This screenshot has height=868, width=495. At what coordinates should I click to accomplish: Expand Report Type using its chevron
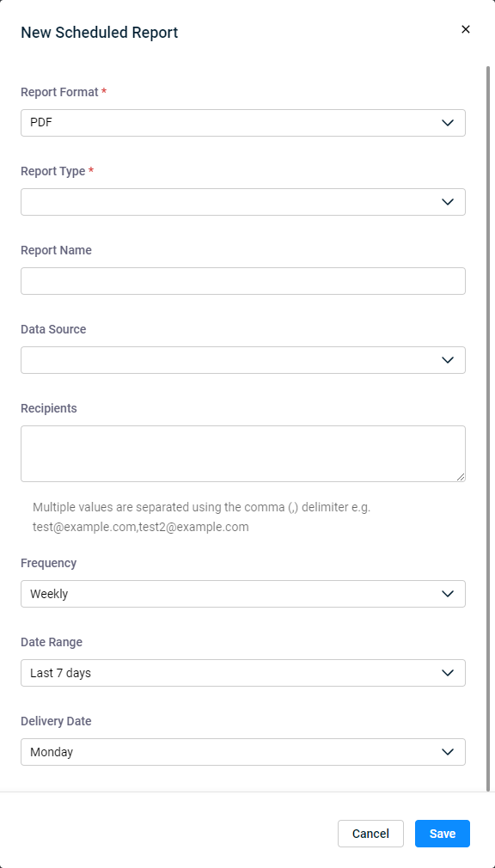point(448,202)
